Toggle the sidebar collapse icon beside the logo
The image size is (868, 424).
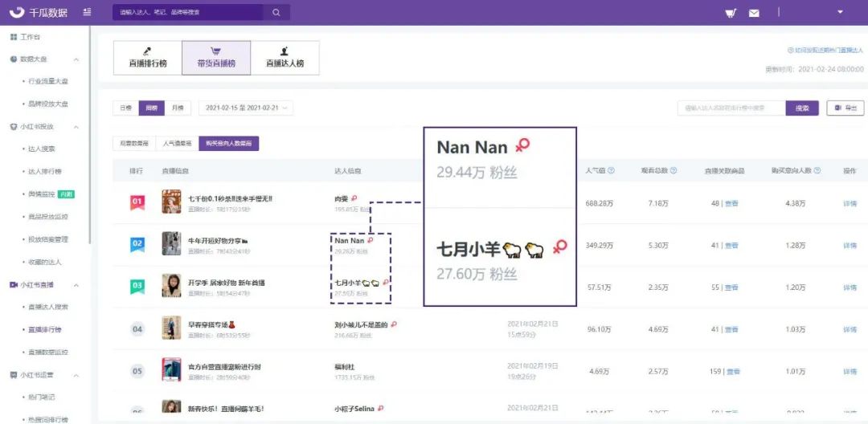point(88,12)
